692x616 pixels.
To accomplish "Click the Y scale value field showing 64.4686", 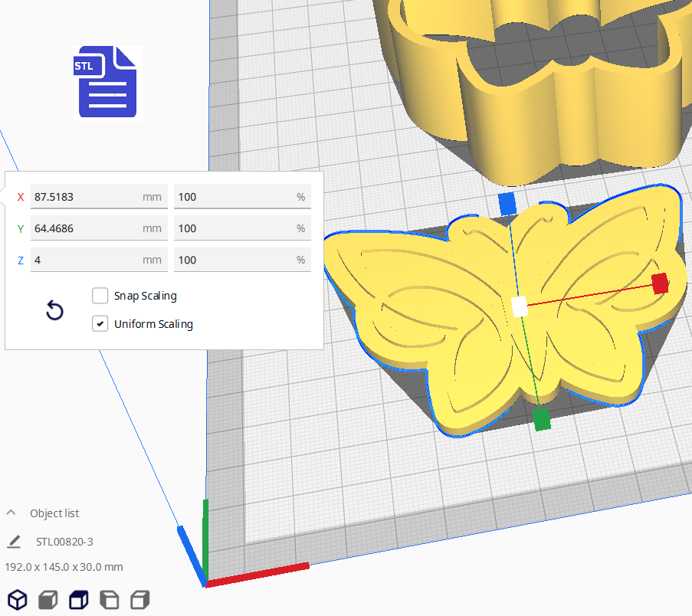I will tap(99, 228).
